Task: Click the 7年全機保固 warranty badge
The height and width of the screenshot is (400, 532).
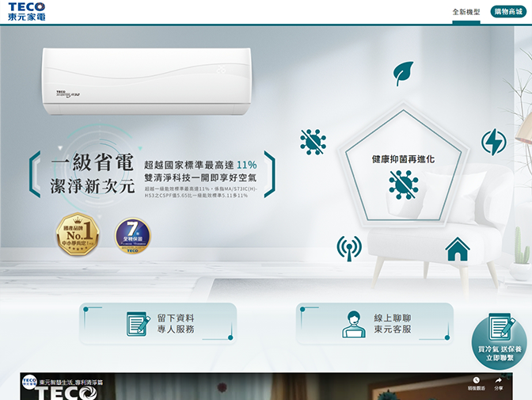Action: (133, 235)
